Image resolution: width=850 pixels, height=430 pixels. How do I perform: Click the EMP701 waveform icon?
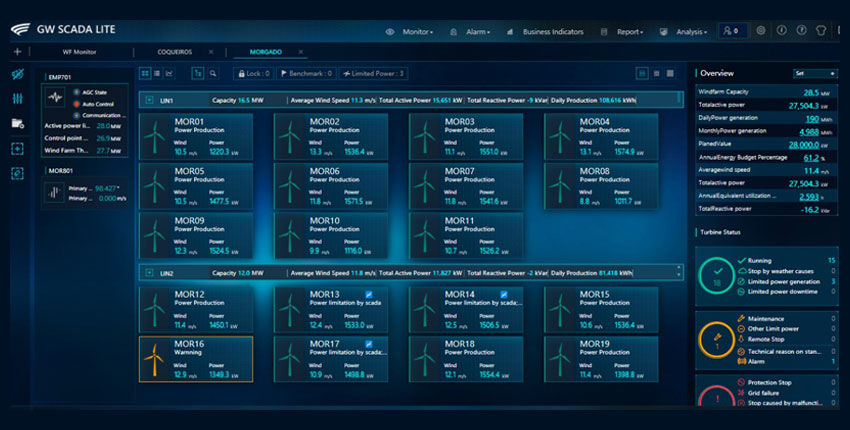coord(55,98)
